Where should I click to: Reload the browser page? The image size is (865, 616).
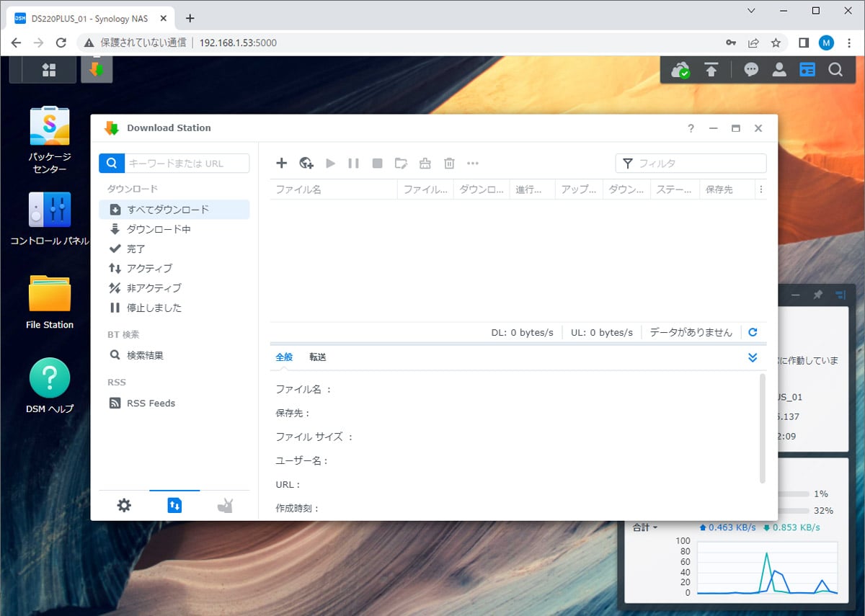point(61,43)
